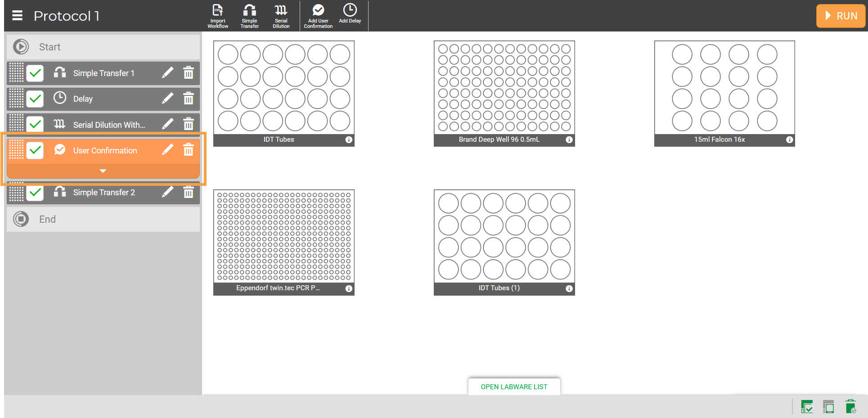Edit the Delay step with pencil icon
Screen dimensions: 868x418
167,99
